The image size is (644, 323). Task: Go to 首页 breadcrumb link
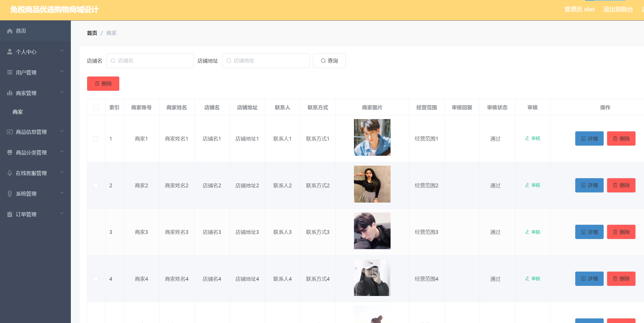tap(92, 33)
